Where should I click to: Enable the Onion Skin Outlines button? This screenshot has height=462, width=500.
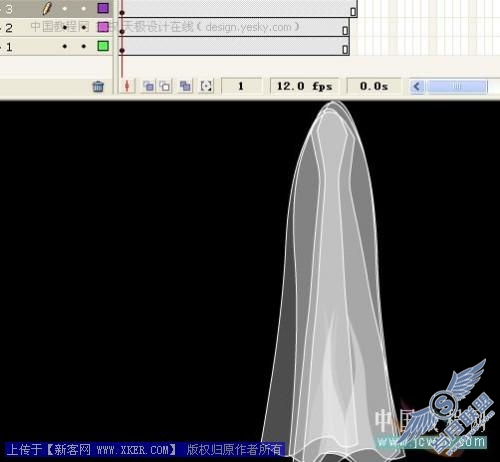[x=165, y=86]
